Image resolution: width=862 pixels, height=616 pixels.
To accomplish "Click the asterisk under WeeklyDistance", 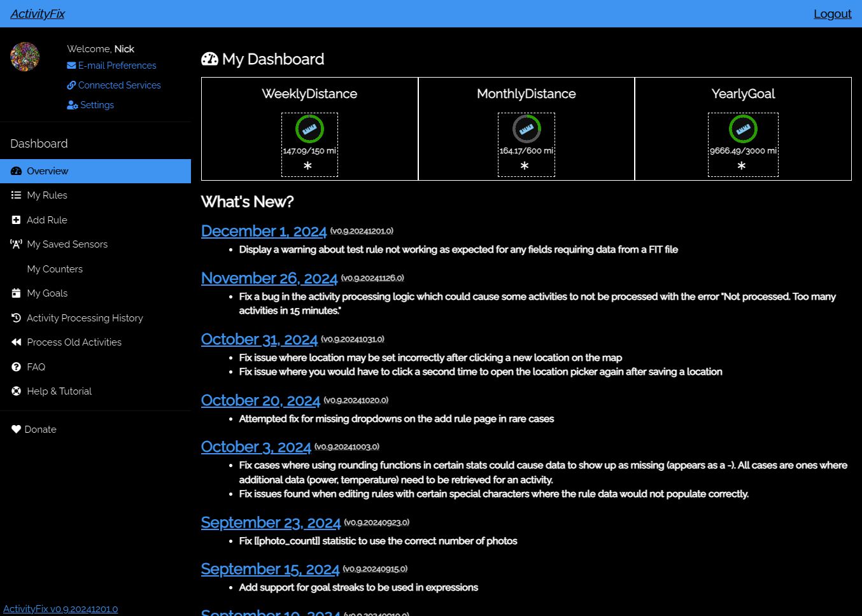I will click(307, 165).
